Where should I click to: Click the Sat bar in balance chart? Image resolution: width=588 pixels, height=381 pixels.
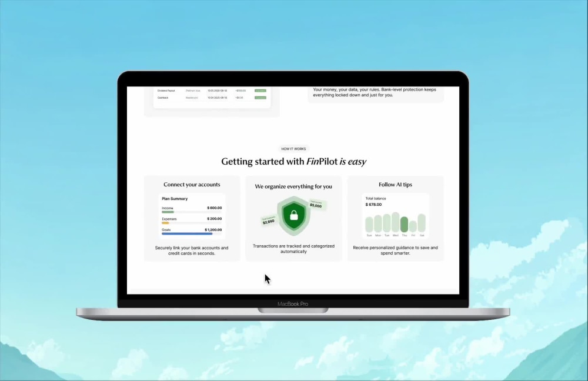(422, 223)
